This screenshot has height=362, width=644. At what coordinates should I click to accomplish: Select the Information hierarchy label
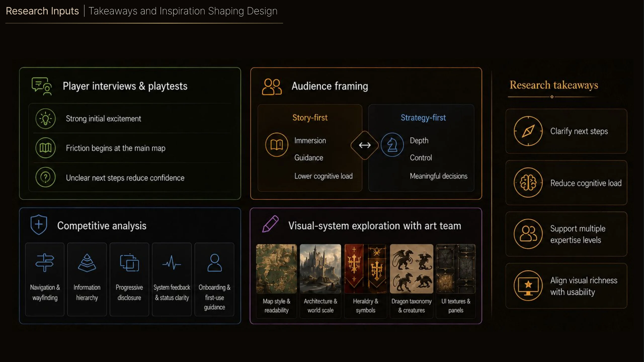pyautogui.click(x=87, y=292)
